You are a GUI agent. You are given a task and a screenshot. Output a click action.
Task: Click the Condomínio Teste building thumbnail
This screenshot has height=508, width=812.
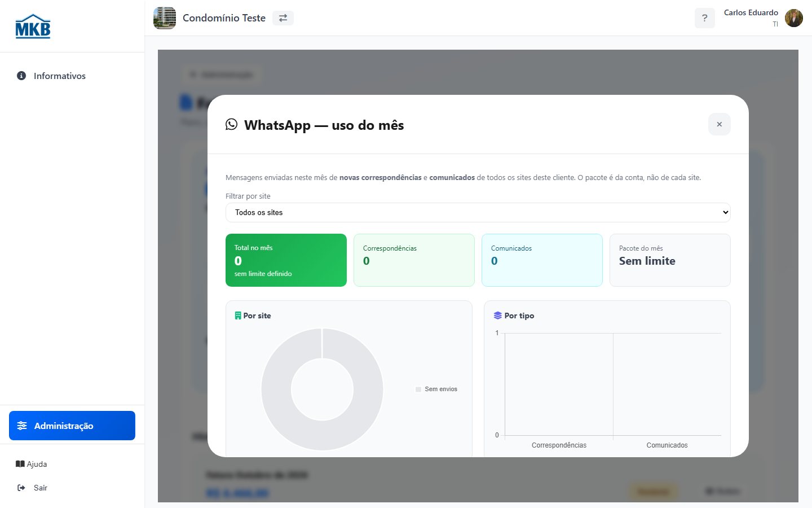(165, 18)
